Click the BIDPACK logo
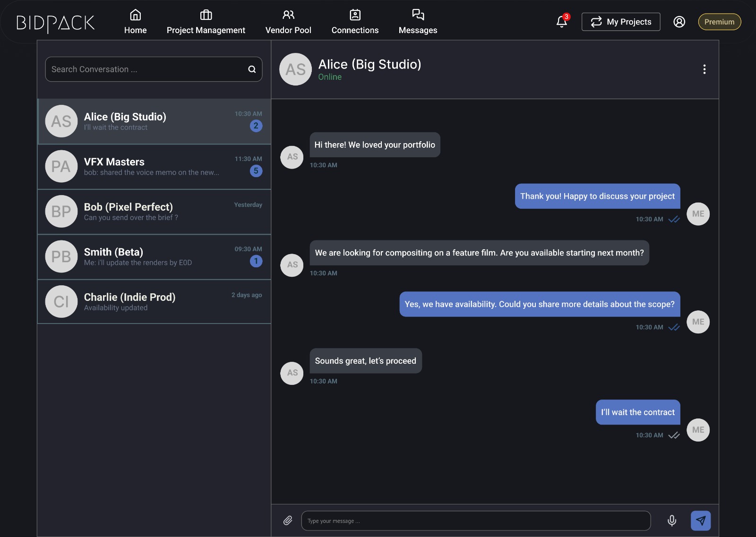 [x=56, y=23]
